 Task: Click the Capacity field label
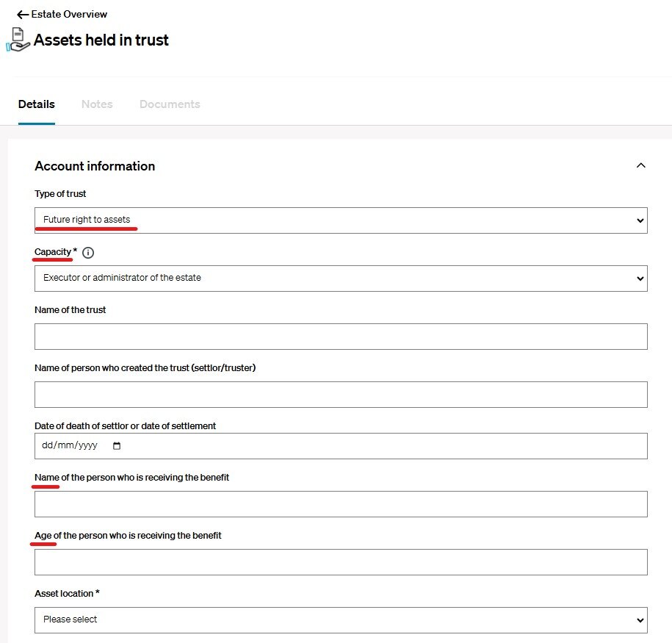click(53, 252)
